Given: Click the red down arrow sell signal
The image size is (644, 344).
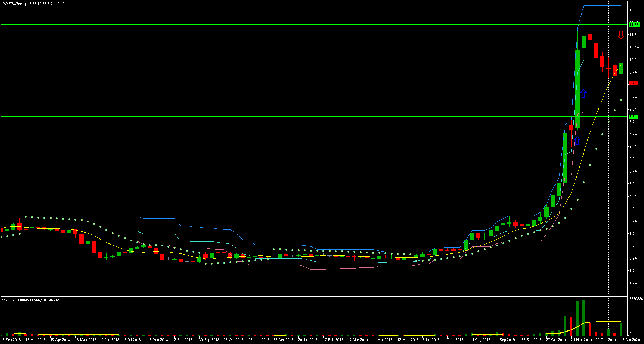Looking at the screenshot, I should tap(621, 35).
